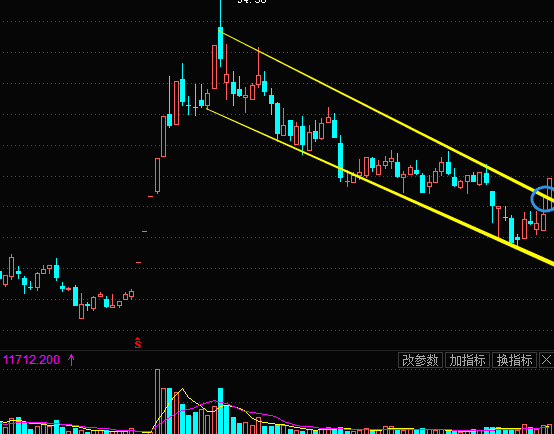Screen dimensions: 554x434
Task: Select the 11712.200 volume value label
Action: tap(31, 360)
